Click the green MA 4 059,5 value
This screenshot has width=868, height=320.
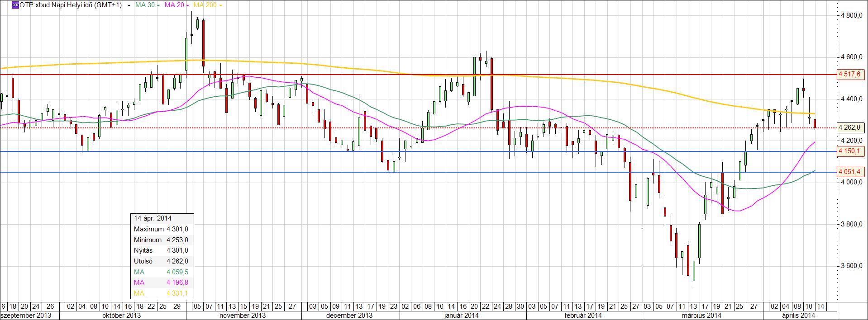pos(177,272)
